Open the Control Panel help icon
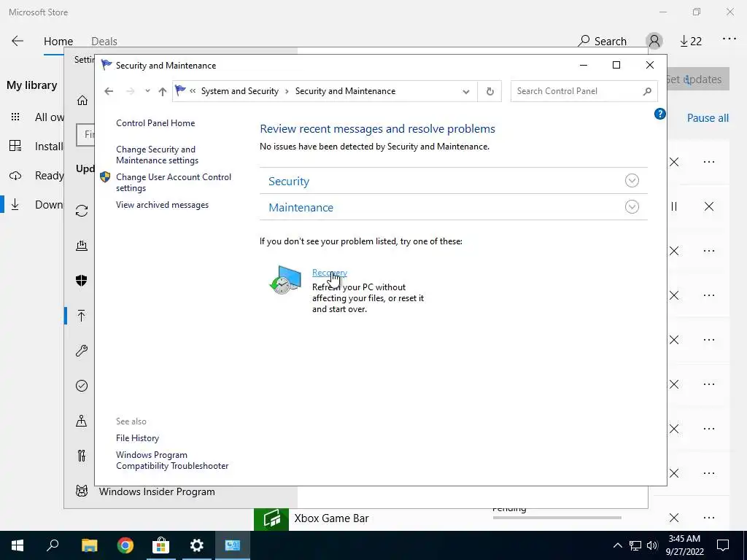This screenshot has width=747, height=560. coord(659,114)
